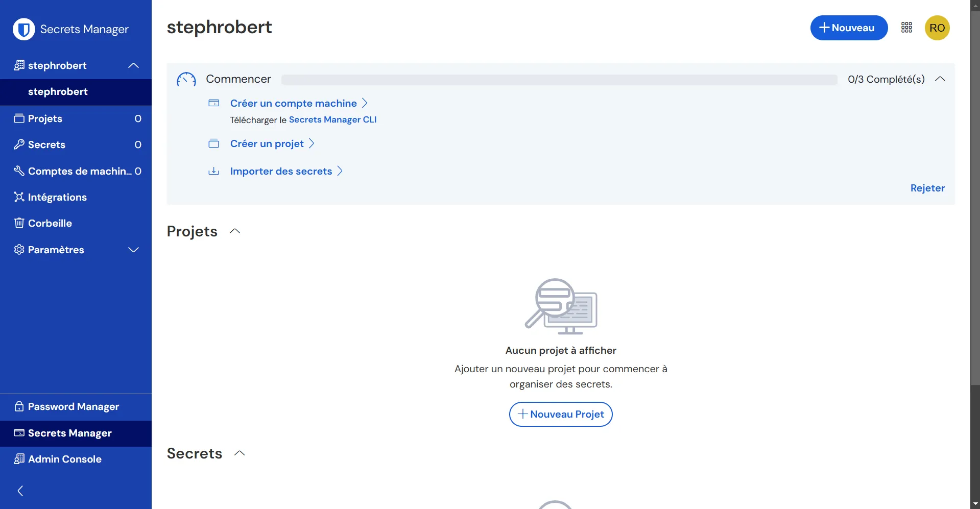
Task: Expand the Paramètres menu chevron
Action: point(133,250)
